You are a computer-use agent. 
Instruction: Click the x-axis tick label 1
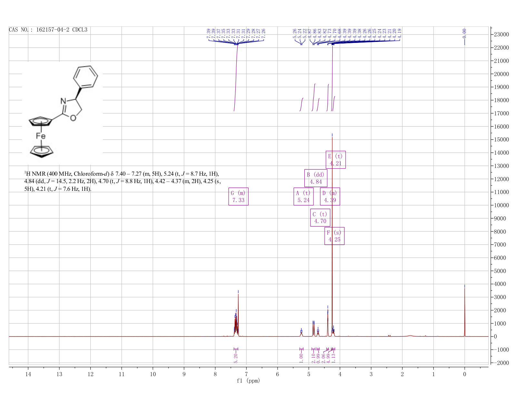(x=433, y=374)
